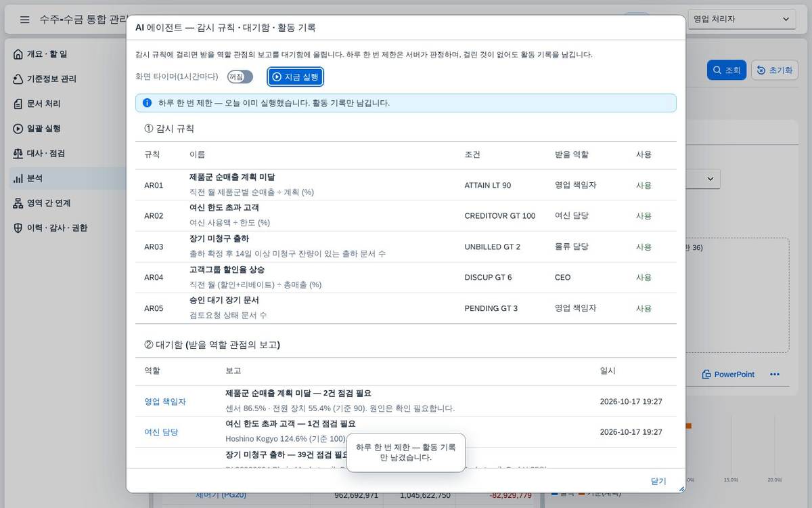
Task: Click 사용 status in AR01 row
Action: click(x=644, y=185)
